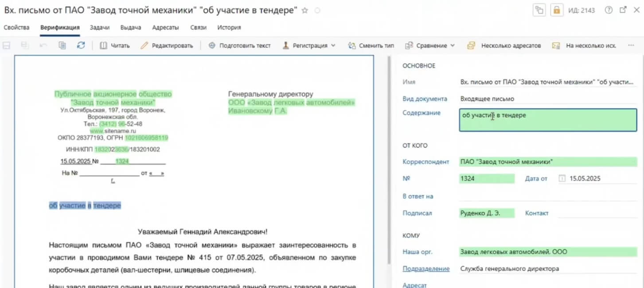Click the calendar icon beside Дата от
Image resolution: width=644 pixels, height=288 pixels.
pyautogui.click(x=562, y=179)
